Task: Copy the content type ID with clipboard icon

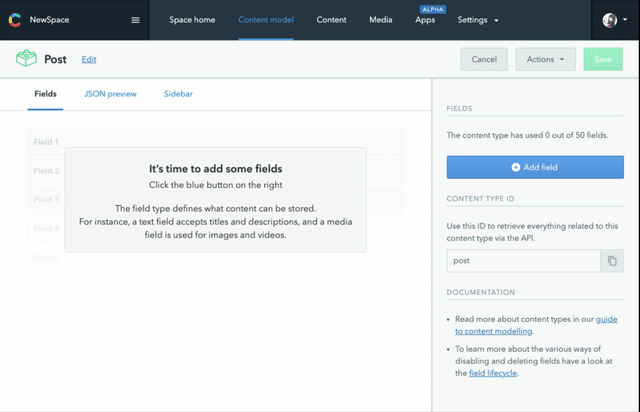Action: (x=612, y=261)
